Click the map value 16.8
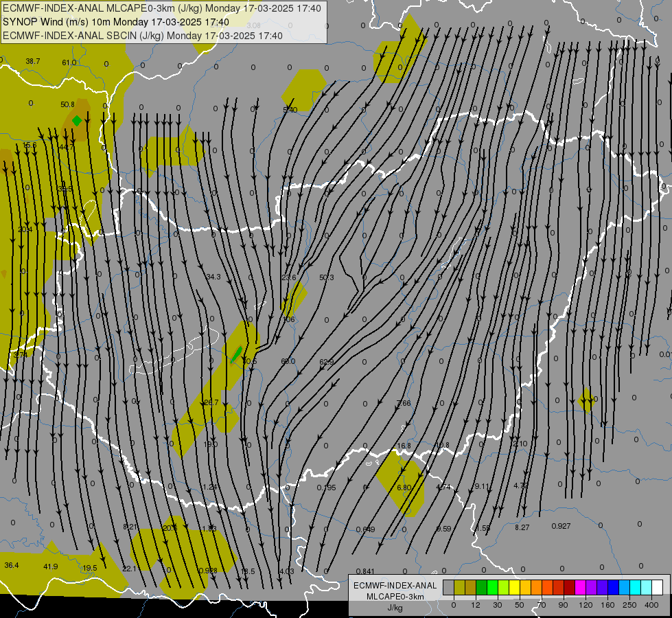The width and height of the screenshot is (672, 618). coord(404,446)
